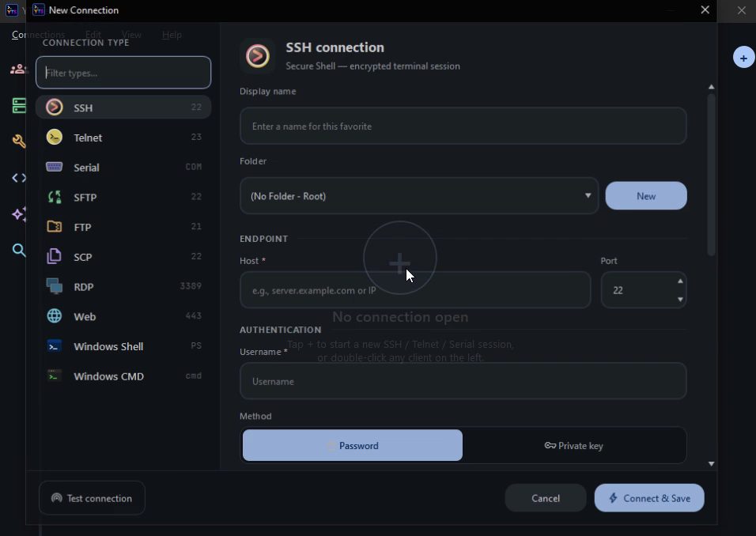This screenshot has height=536, width=756.
Task: Click the Windows Shell PowerShell icon
Action: point(54,346)
